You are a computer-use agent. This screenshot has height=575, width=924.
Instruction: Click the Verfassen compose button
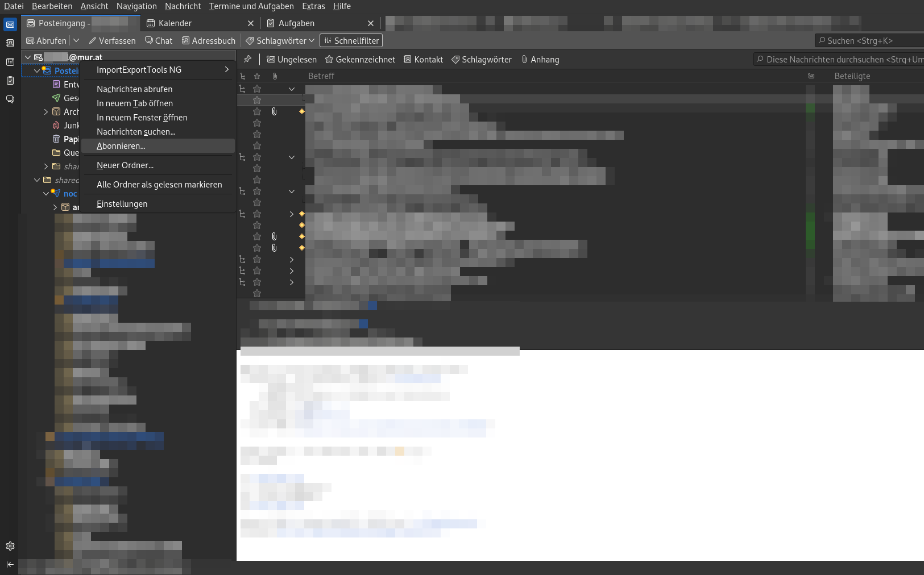[112, 41]
